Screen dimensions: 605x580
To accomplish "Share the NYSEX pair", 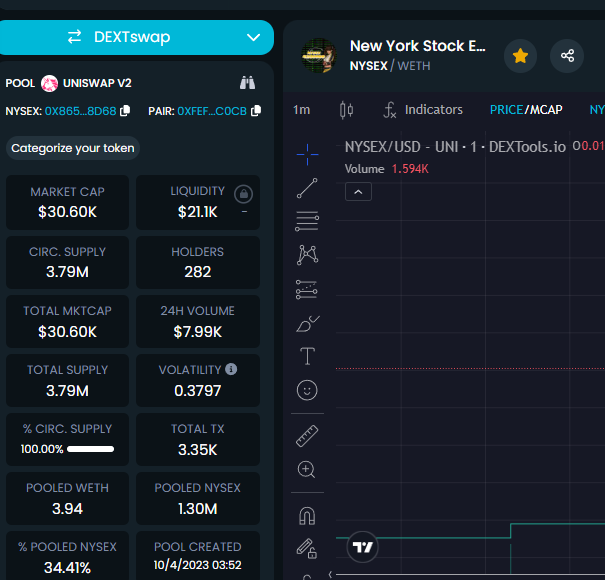I will (x=567, y=56).
